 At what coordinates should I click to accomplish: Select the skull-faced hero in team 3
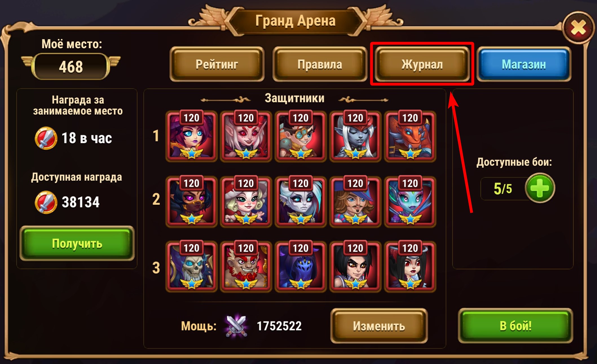tap(191, 266)
